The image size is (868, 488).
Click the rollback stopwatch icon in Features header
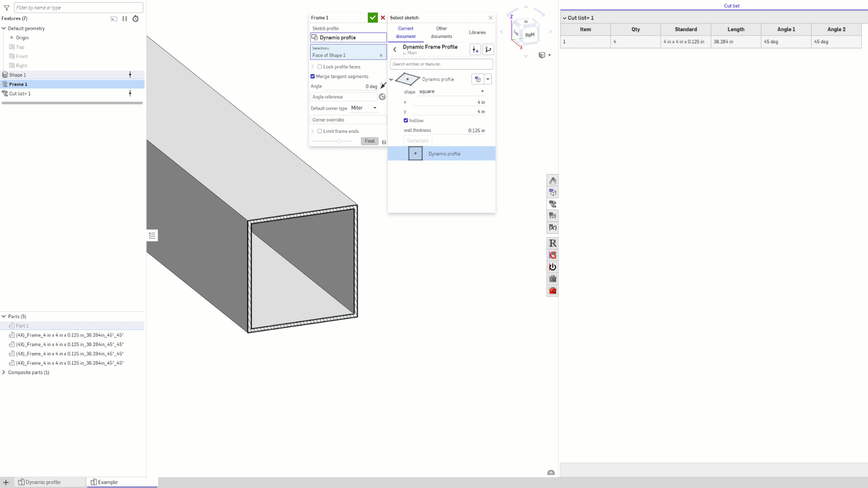click(x=135, y=19)
